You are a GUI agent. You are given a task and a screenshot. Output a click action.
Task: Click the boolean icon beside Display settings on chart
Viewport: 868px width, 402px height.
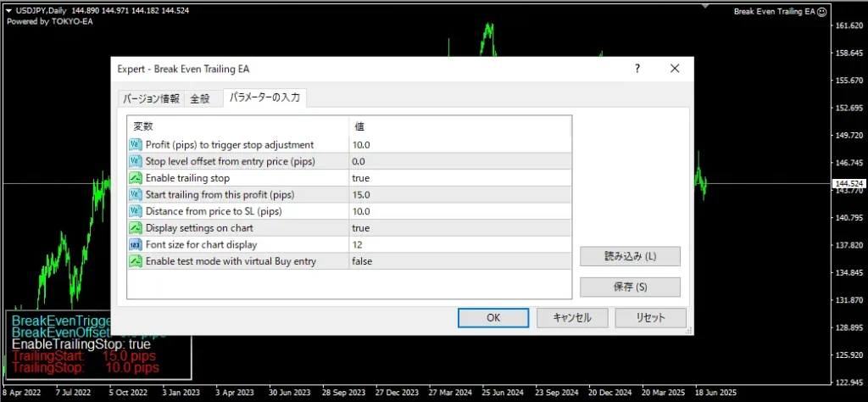click(x=136, y=228)
